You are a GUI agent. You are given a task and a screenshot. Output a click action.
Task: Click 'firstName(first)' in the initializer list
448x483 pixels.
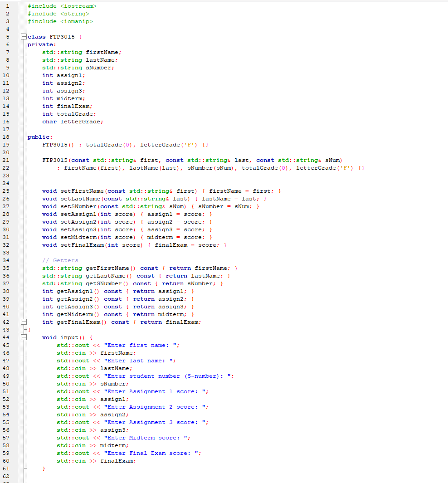93,168
